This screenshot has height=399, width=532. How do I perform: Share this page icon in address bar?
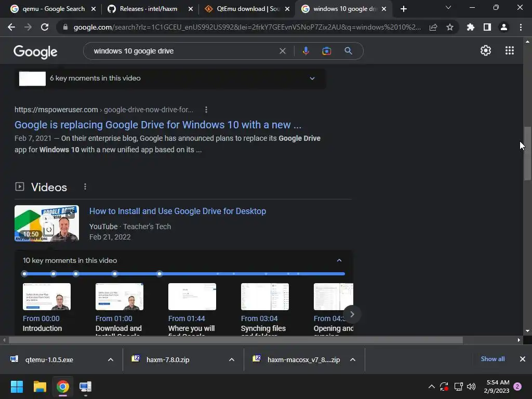[x=433, y=27]
